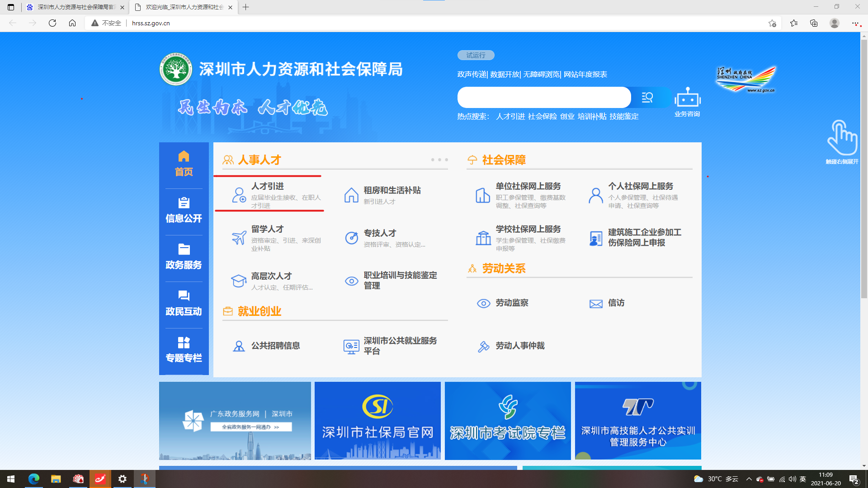Click the 信访 envelope icon
This screenshot has height=488, width=868.
click(596, 304)
